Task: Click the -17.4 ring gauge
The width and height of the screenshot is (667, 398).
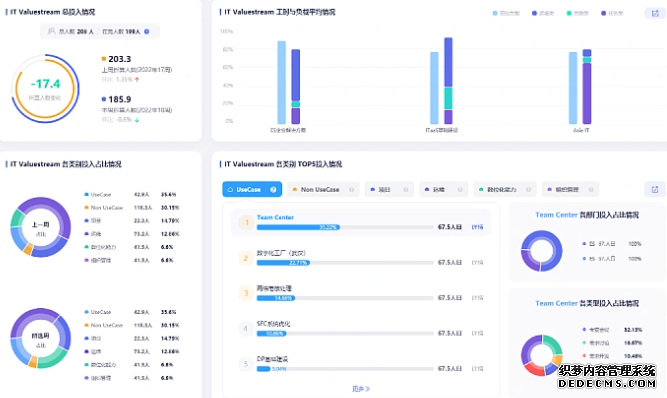Action: (x=45, y=88)
